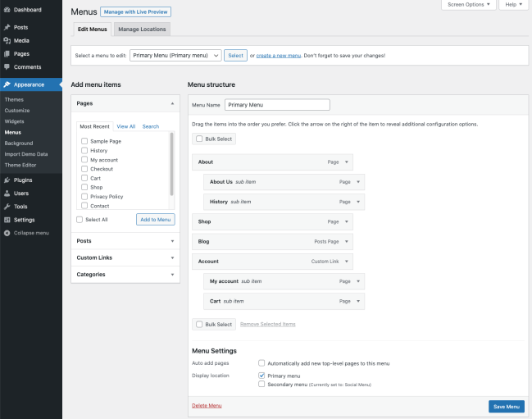This screenshot has height=419, width=532.
Task: Click the Menu Name text field
Action: tap(276, 105)
